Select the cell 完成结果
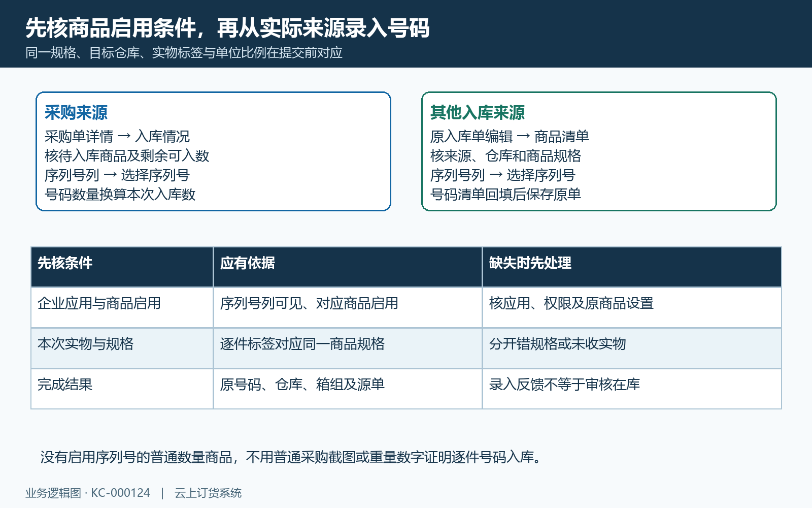This screenshot has height=508, width=812. [122, 389]
